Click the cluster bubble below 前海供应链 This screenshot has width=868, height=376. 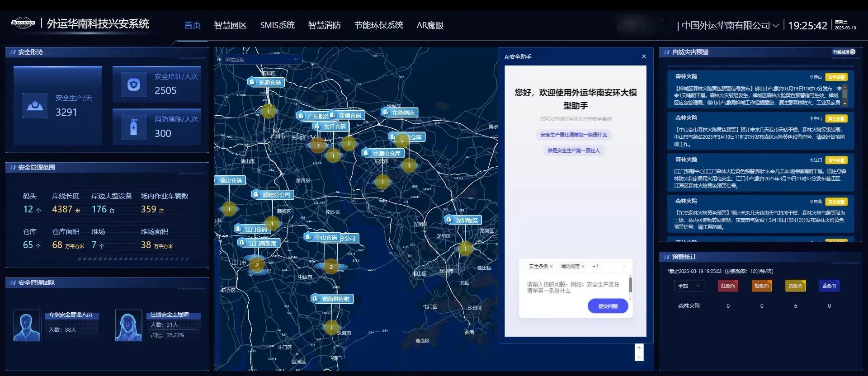(331, 328)
